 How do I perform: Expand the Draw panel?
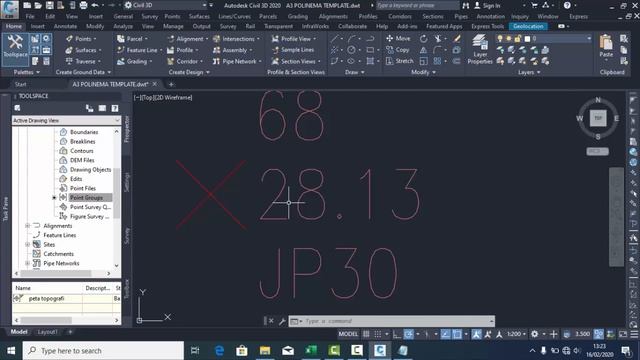(x=354, y=72)
